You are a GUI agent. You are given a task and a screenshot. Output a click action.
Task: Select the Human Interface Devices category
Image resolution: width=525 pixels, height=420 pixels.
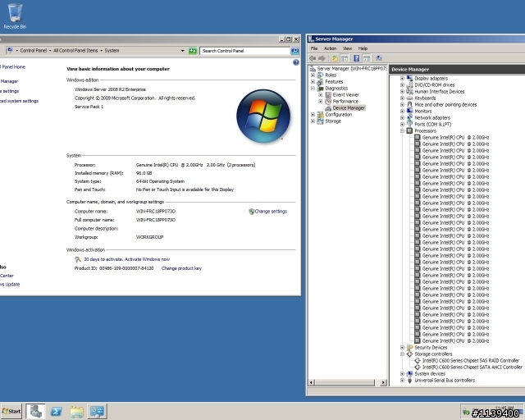pos(440,91)
